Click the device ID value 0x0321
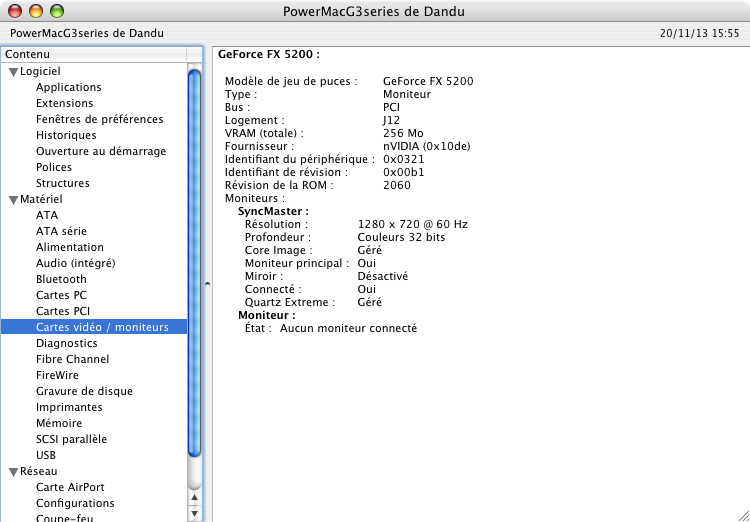Viewport: 750px width, 522px height. coord(404,159)
